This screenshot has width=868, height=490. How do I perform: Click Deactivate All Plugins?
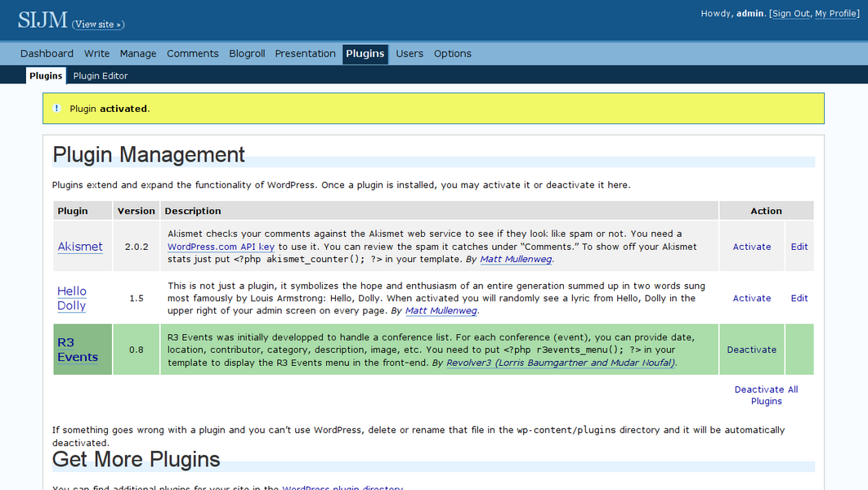(x=766, y=395)
